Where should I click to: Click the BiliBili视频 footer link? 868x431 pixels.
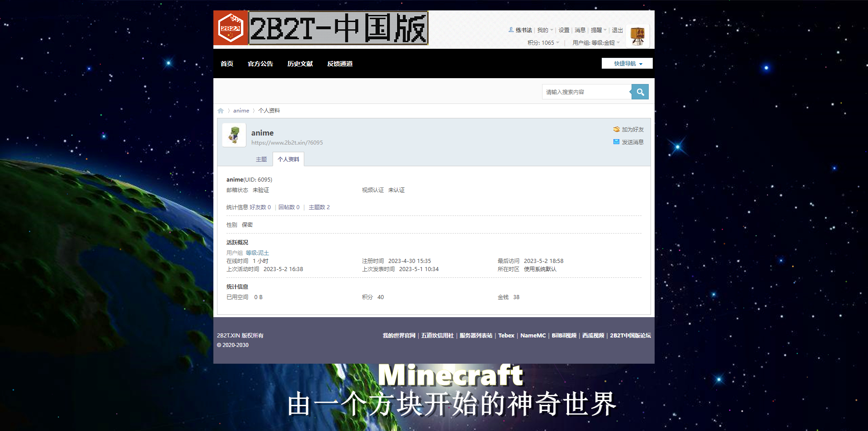click(x=564, y=336)
